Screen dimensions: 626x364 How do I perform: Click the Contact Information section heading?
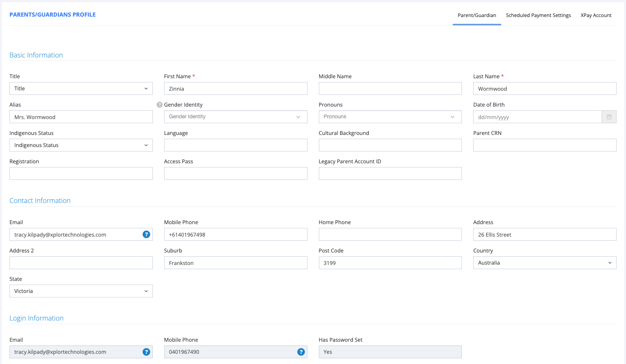point(40,200)
